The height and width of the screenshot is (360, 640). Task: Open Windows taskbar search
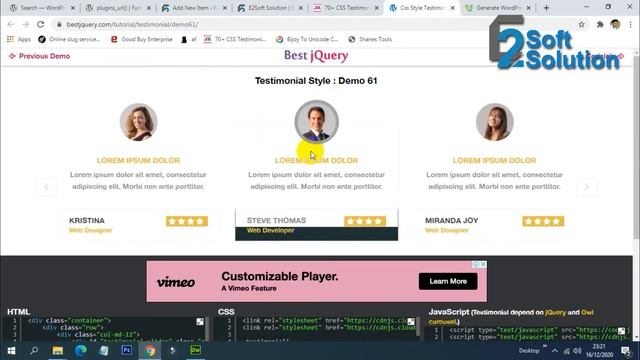coord(34,350)
